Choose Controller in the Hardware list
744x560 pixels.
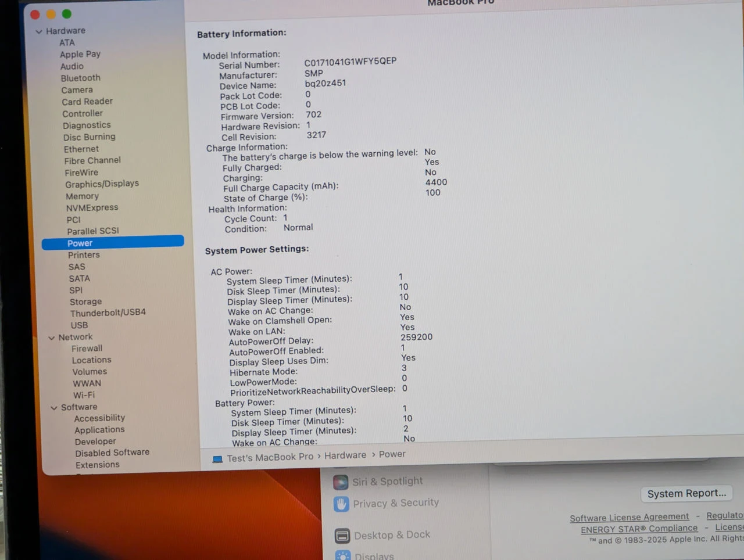point(83,113)
